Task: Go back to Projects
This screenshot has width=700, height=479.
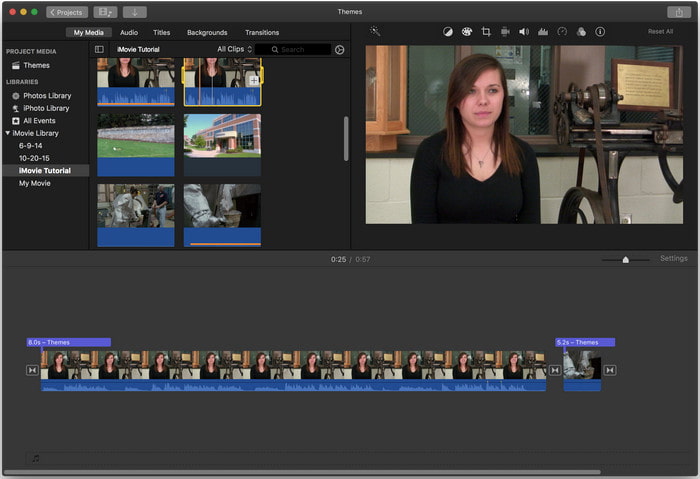Action: (x=67, y=12)
